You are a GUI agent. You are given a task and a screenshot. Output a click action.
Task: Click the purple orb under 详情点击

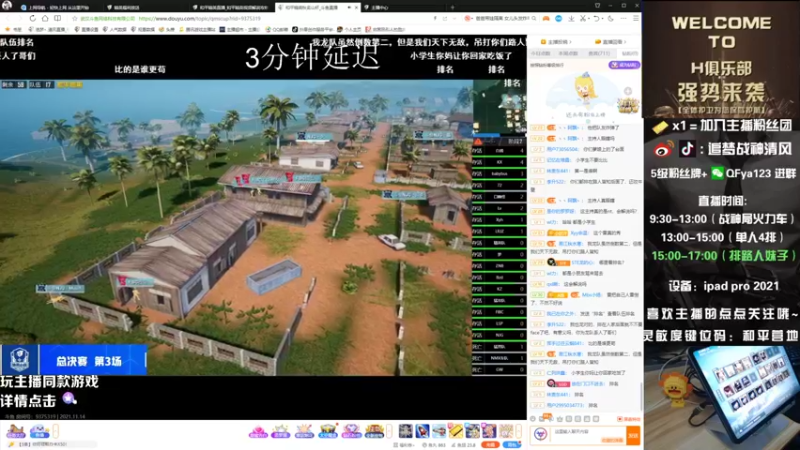[x=69, y=399]
